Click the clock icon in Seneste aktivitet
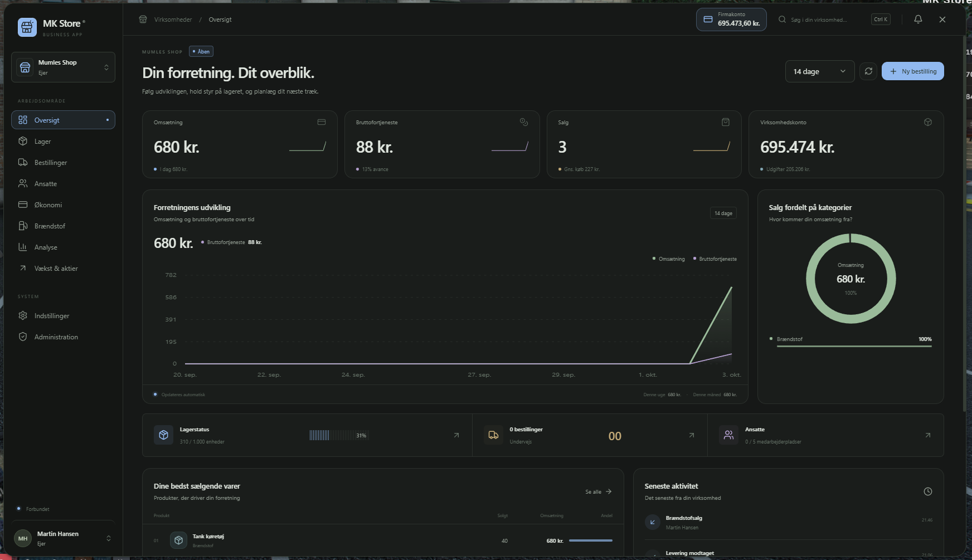The width and height of the screenshot is (972, 560). (928, 491)
